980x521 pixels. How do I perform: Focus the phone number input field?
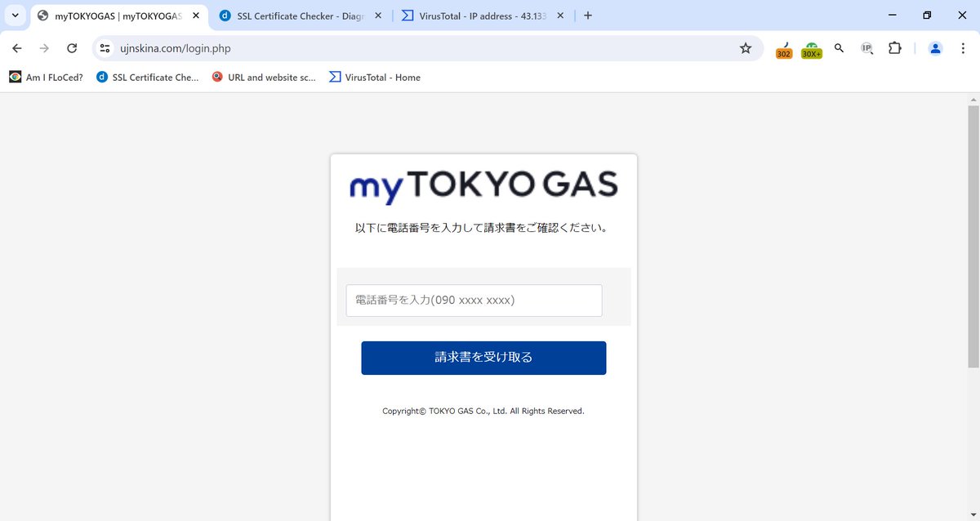474,301
